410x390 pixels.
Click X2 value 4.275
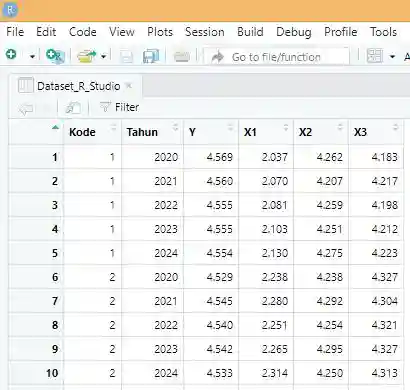point(329,253)
